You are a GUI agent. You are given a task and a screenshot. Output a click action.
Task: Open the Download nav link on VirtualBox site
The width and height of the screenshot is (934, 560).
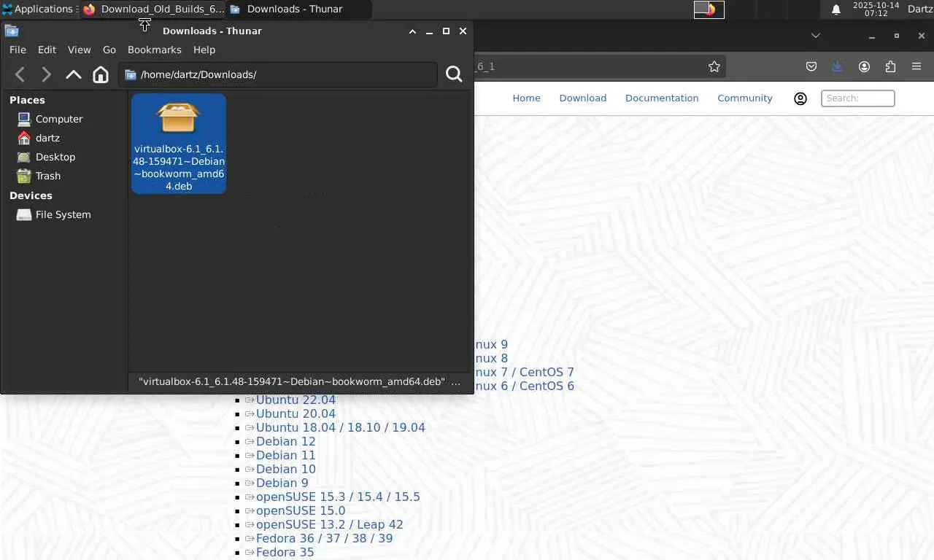(x=583, y=98)
